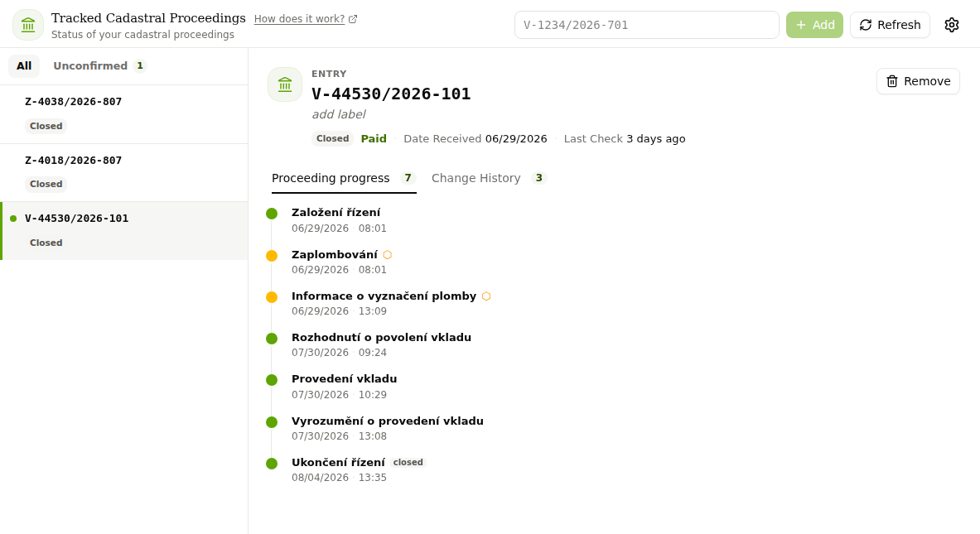Click the hexagon icon beside Informace o vyznačení plomby
The image size is (980, 534).
[486, 296]
